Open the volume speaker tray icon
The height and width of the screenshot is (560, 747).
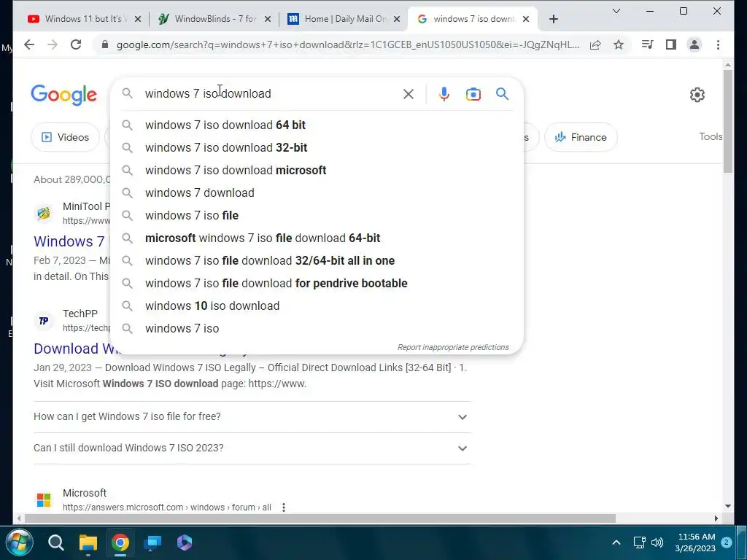(657, 542)
